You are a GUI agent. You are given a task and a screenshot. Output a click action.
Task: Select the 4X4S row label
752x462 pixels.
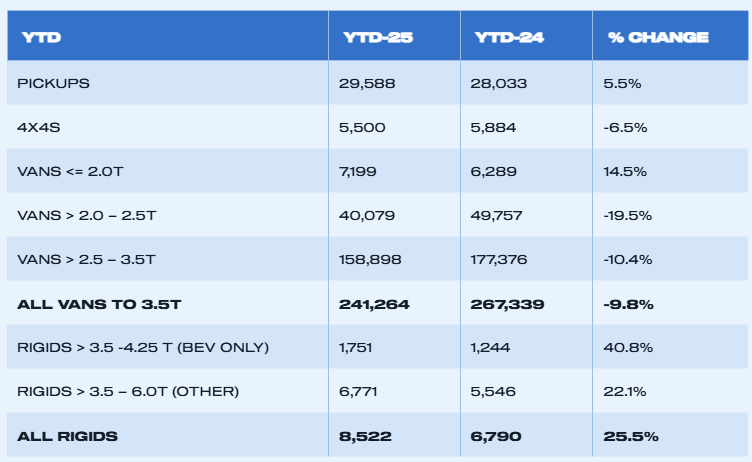[x=40, y=127]
